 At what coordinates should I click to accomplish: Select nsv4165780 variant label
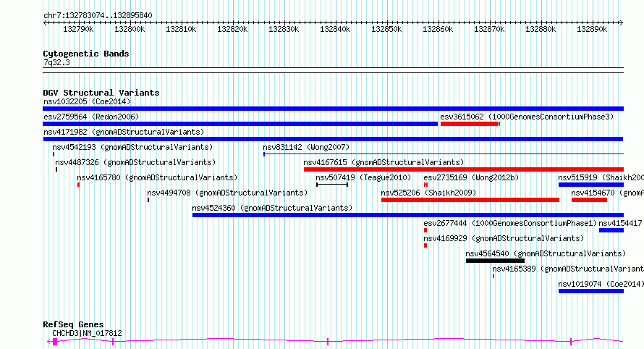coord(157,177)
